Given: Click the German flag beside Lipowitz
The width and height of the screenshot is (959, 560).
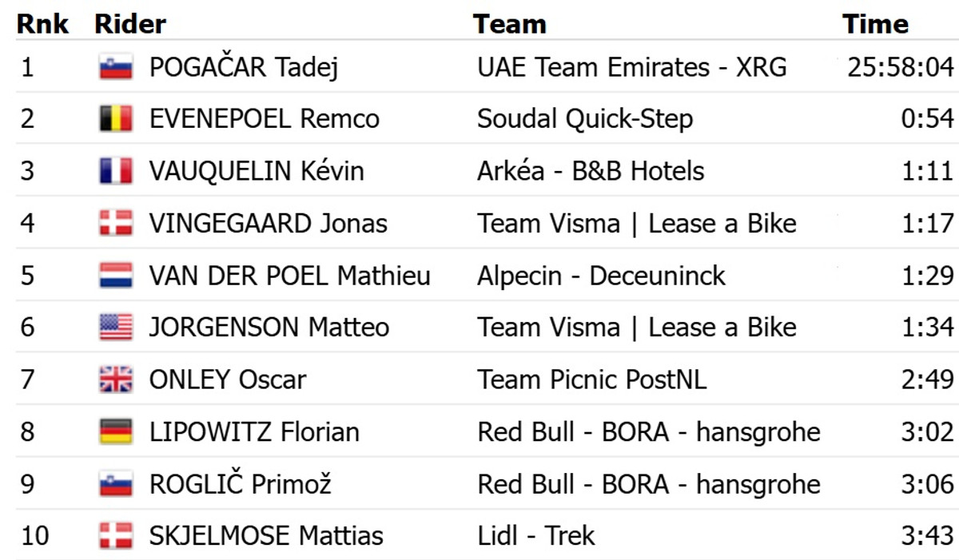Looking at the screenshot, I should pos(116,432).
